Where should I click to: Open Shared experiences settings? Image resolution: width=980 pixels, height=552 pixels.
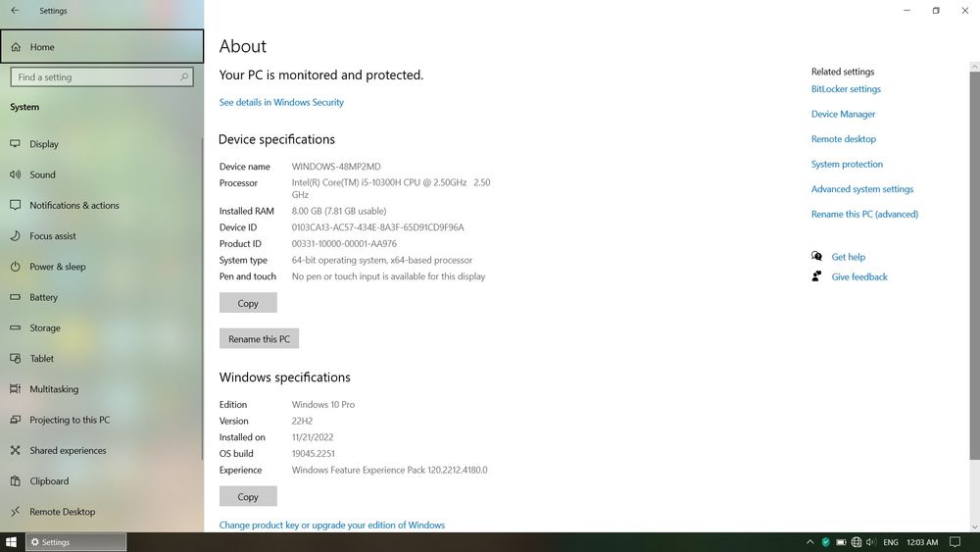click(x=102, y=450)
